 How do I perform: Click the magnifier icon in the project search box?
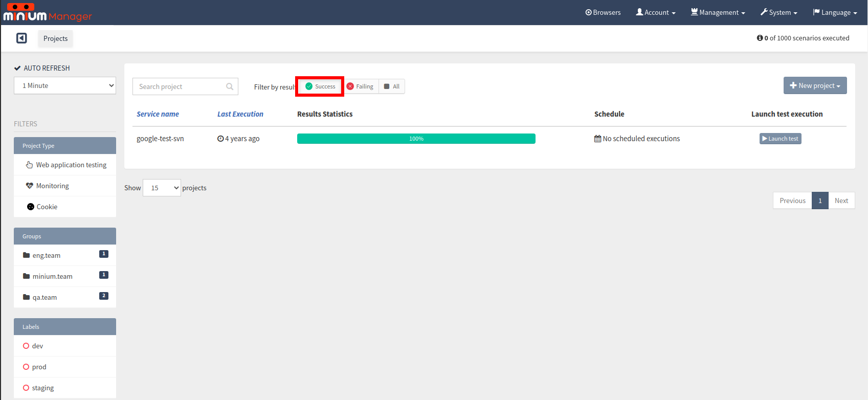pyautogui.click(x=230, y=86)
